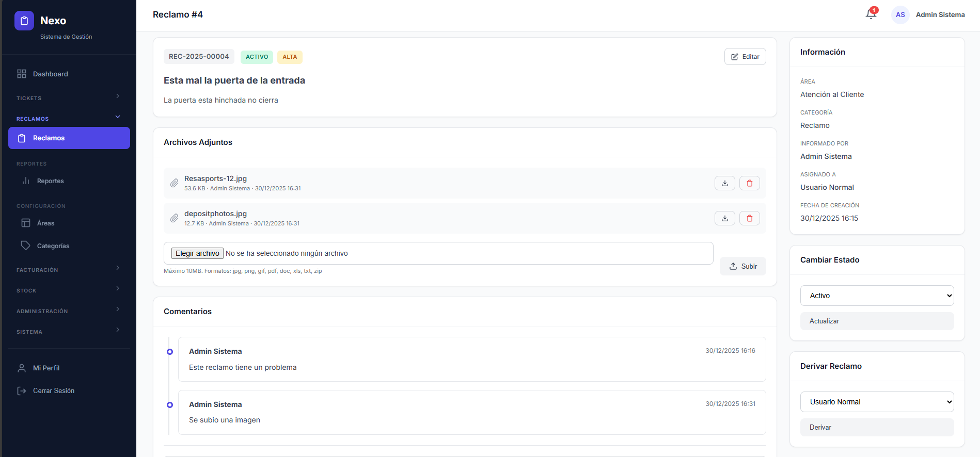Download the depositphotos.jpg file
This screenshot has width=980, height=457.
pos(724,218)
